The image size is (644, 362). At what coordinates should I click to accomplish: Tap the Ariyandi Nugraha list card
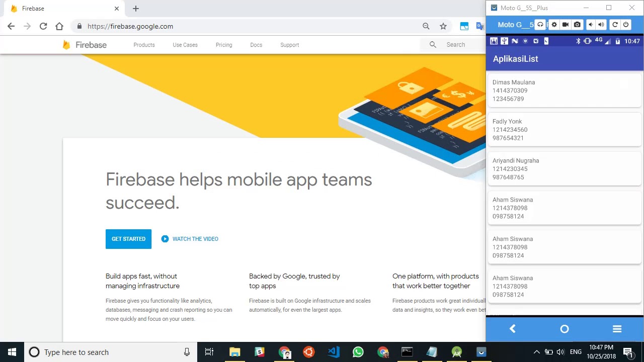[565, 169]
